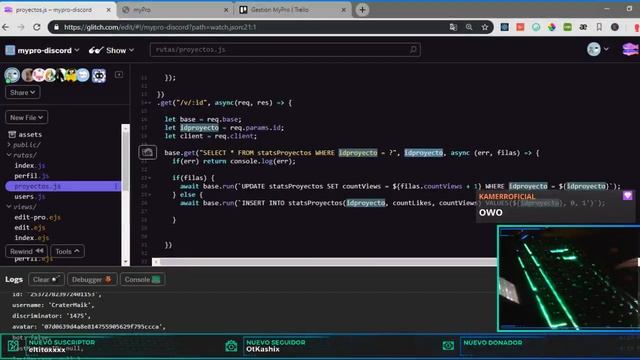Close the myPro browser tab

(x=227, y=10)
